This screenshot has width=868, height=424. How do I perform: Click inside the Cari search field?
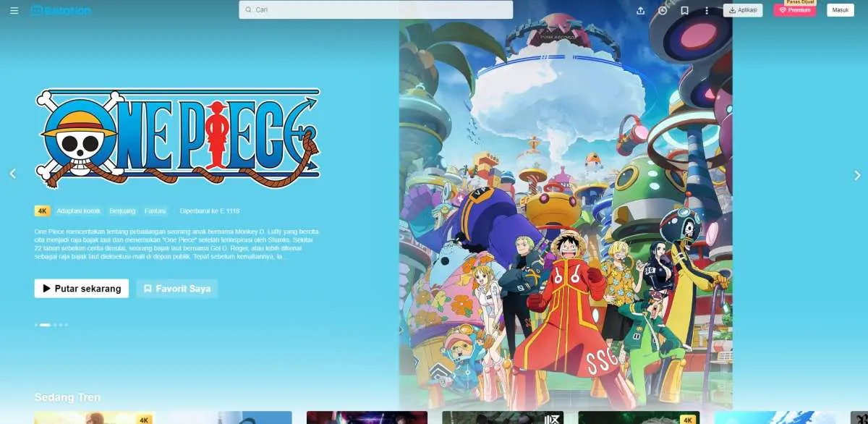(376, 10)
